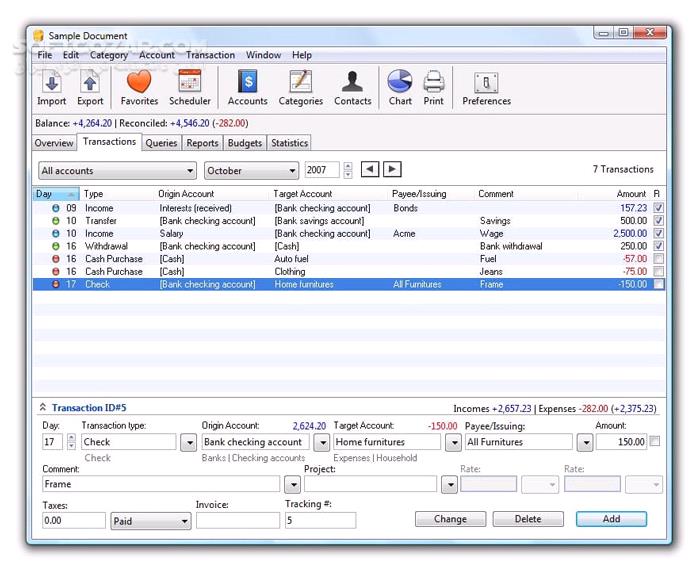Viewport: 700px width, 571px height.
Task: Switch to the Overview tab
Action: pyautogui.click(x=54, y=143)
